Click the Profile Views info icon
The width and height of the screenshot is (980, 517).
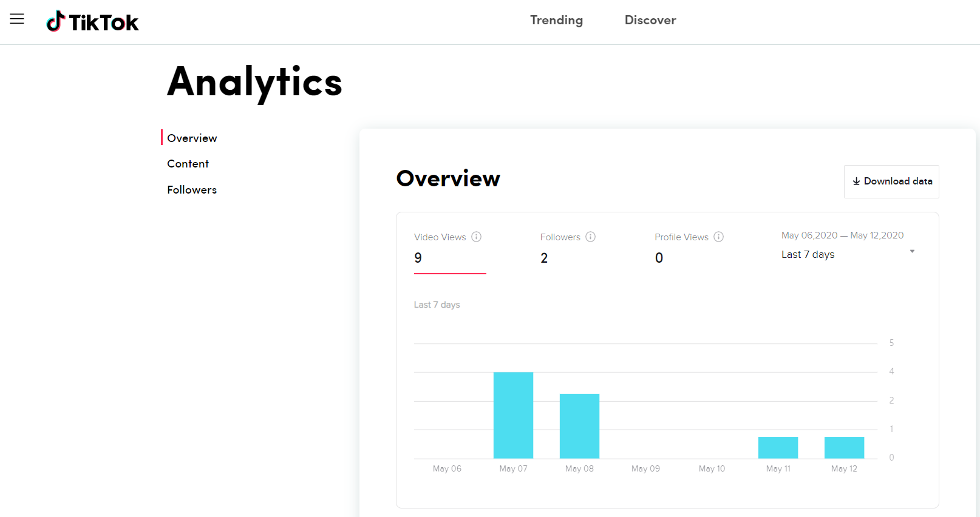(x=718, y=237)
